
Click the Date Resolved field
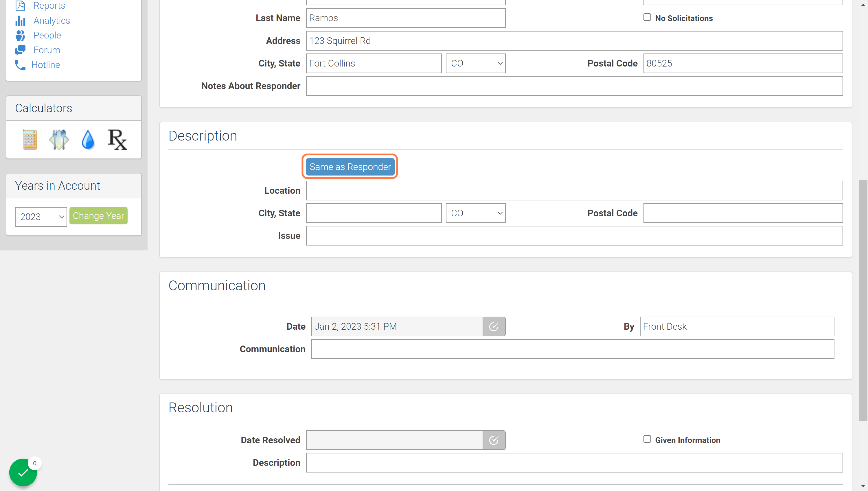[394, 440]
